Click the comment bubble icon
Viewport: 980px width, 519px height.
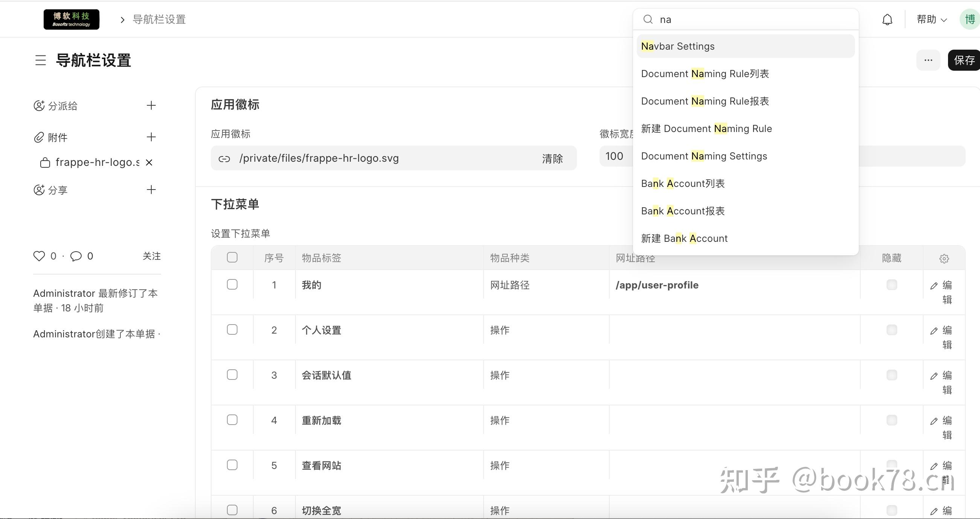point(76,256)
